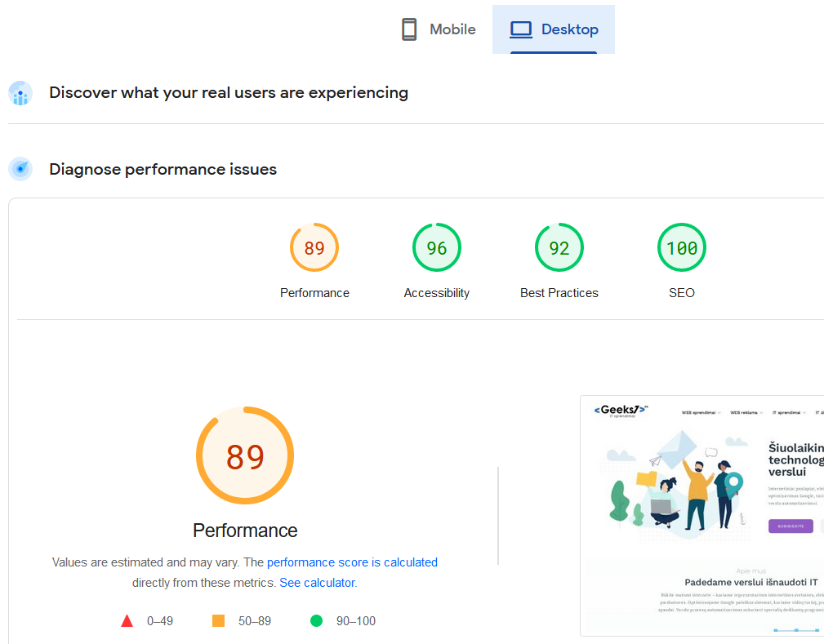This screenshot has height=644, width=824.
Task: Click the red triangle 0–49 legend icon
Action: pyautogui.click(x=127, y=621)
